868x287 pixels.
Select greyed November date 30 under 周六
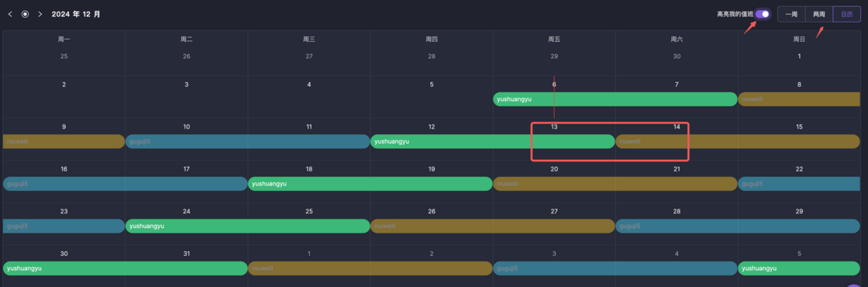coord(677,56)
